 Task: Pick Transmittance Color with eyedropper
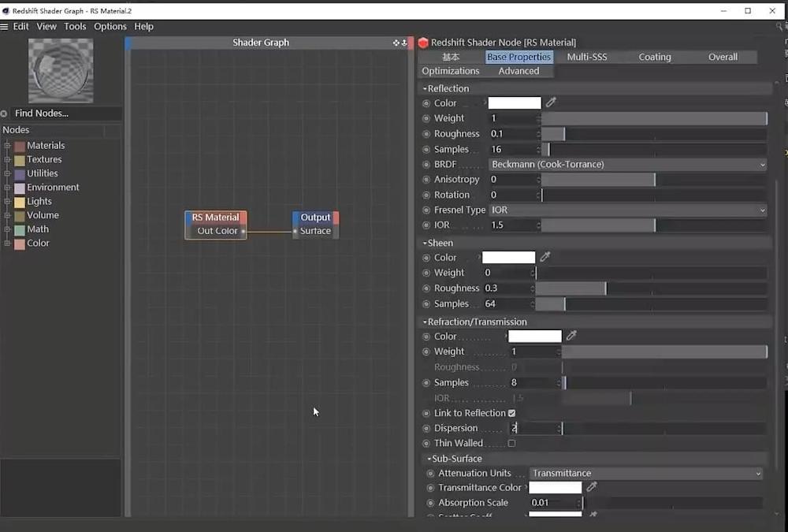[592, 487]
